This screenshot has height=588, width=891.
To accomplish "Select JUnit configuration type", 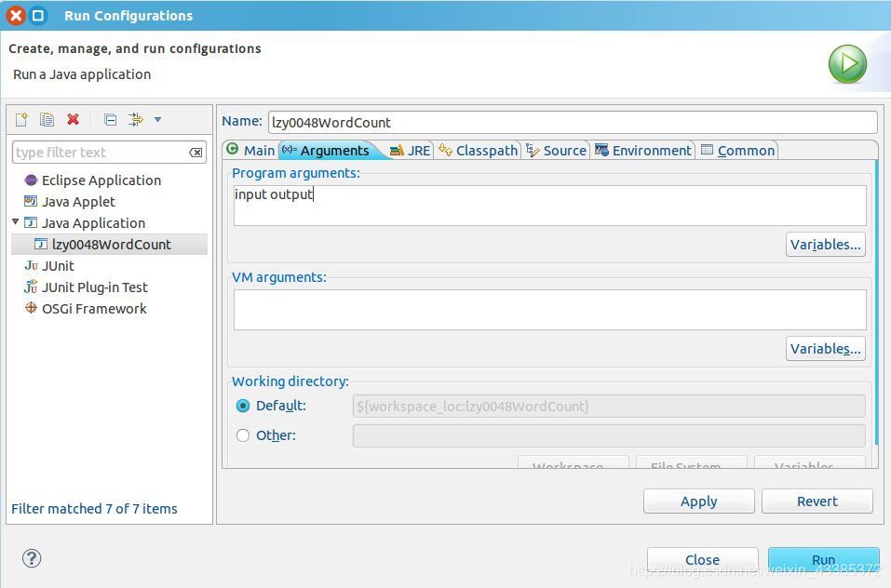I will pos(58,265).
